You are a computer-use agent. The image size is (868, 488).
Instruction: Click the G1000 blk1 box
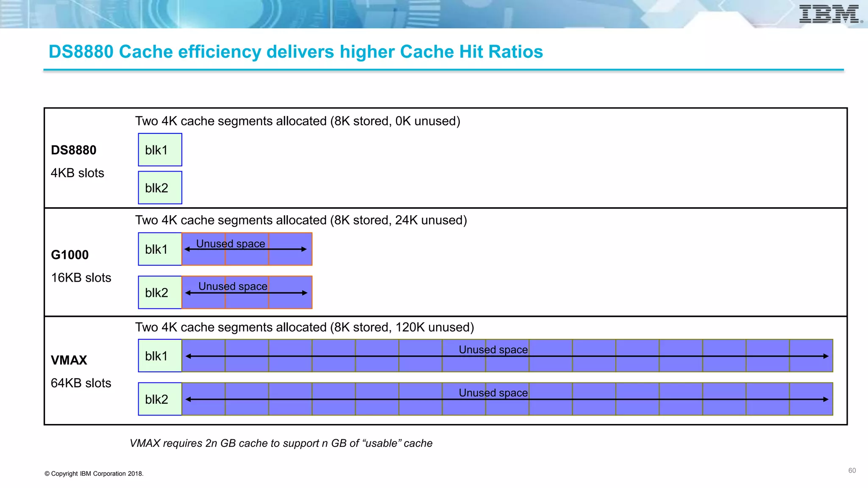[x=160, y=249]
